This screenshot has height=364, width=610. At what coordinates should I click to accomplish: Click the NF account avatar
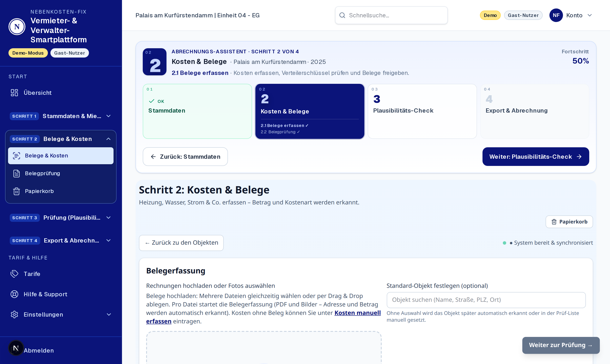[x=556, y=15]
